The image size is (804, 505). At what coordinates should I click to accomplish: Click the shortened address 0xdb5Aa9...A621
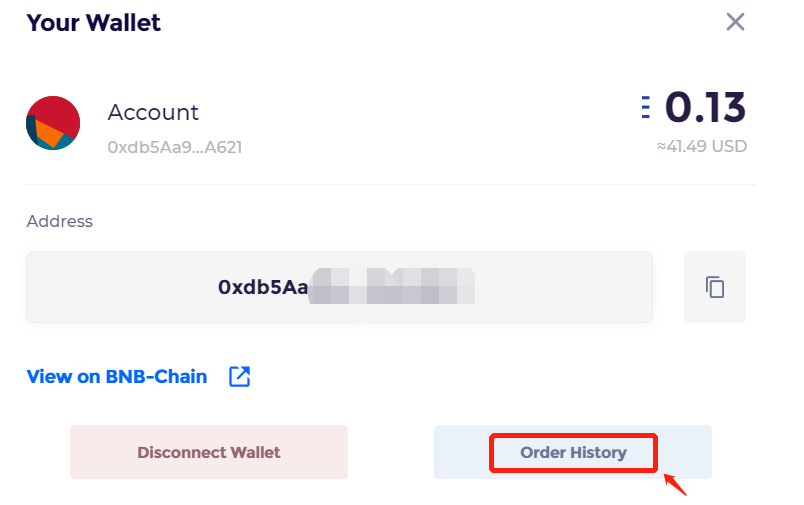(174, 148)
